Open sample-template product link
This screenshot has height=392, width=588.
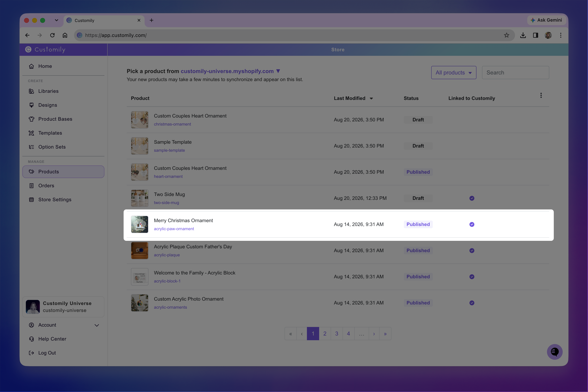click(169, 150)
